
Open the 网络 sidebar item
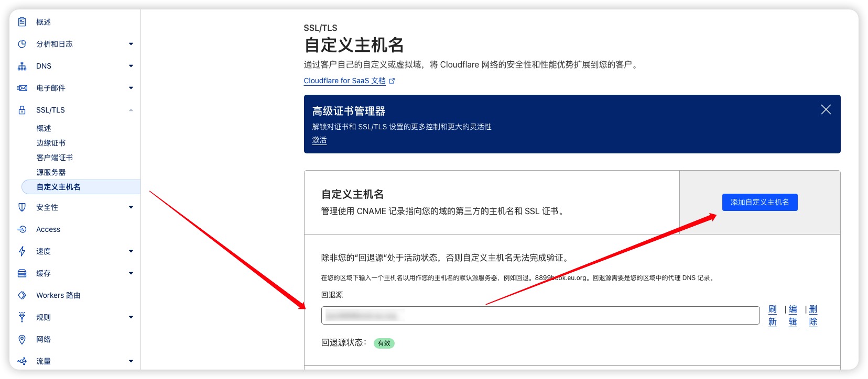(x=44, y=339)
